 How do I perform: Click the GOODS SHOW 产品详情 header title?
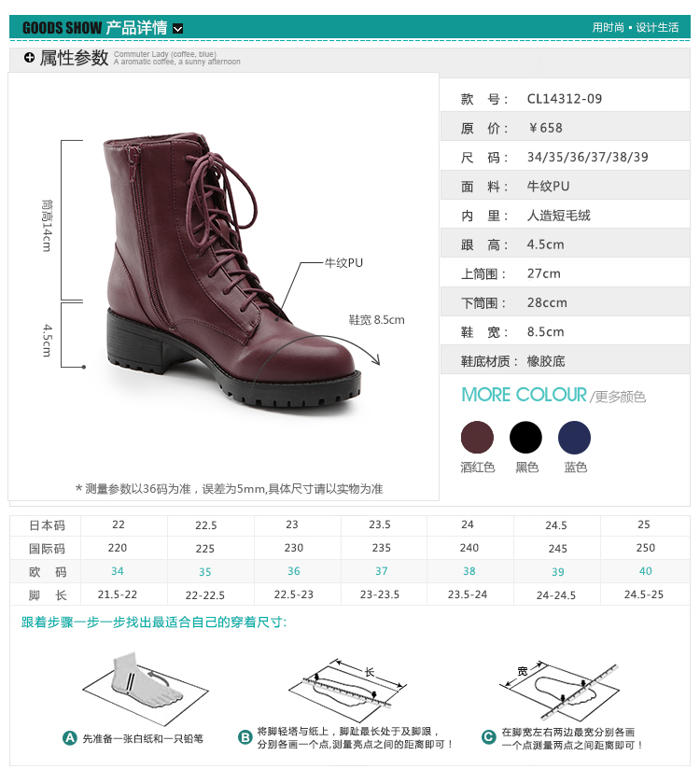[x=95, y=28]
